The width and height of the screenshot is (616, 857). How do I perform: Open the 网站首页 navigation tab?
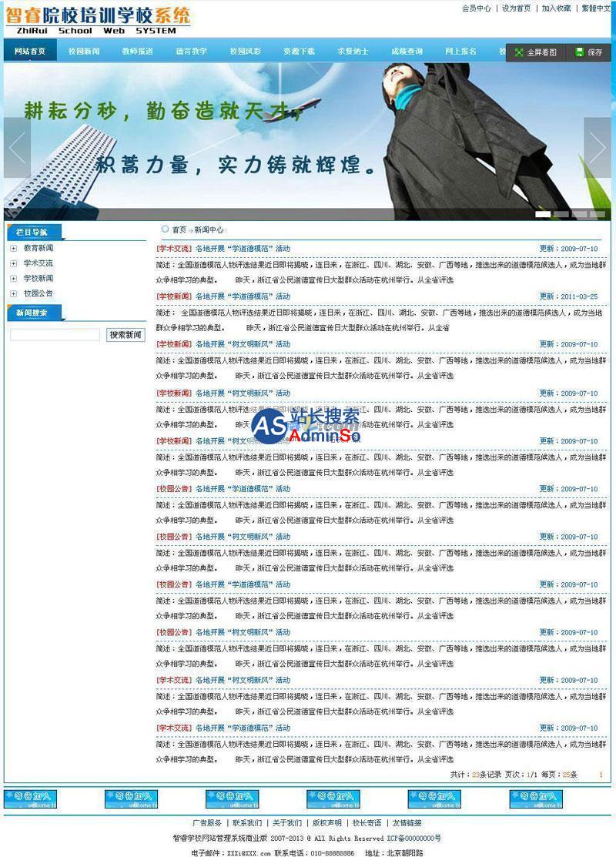[x=30, y=52]
